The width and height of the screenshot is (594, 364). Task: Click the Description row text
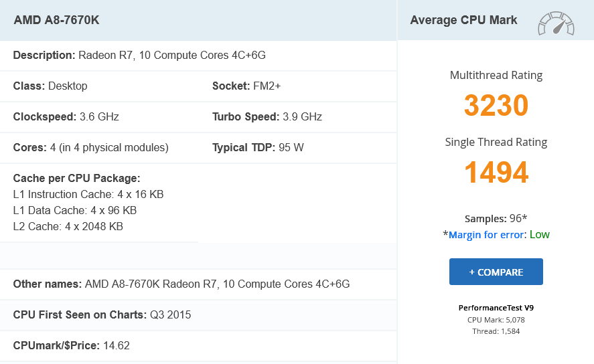pyautogui.click(x=139, y=56)
